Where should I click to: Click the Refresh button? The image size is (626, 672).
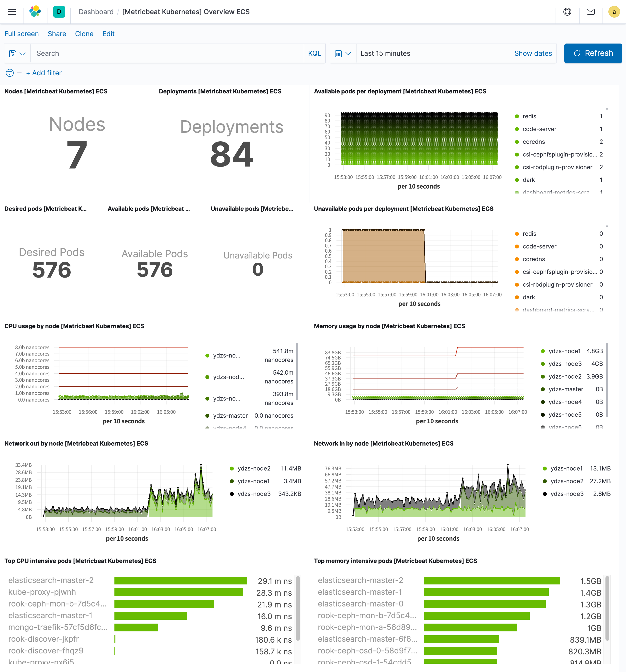(x=593, y=53)
